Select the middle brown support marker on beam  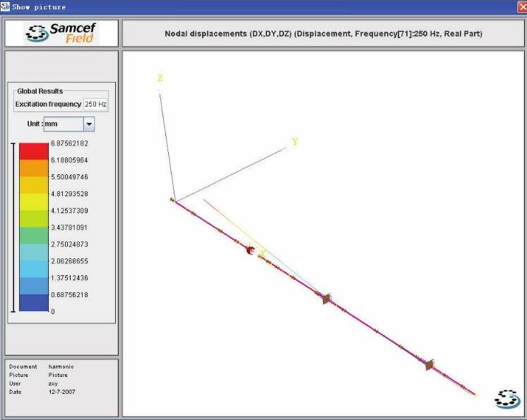click(326, 299)
